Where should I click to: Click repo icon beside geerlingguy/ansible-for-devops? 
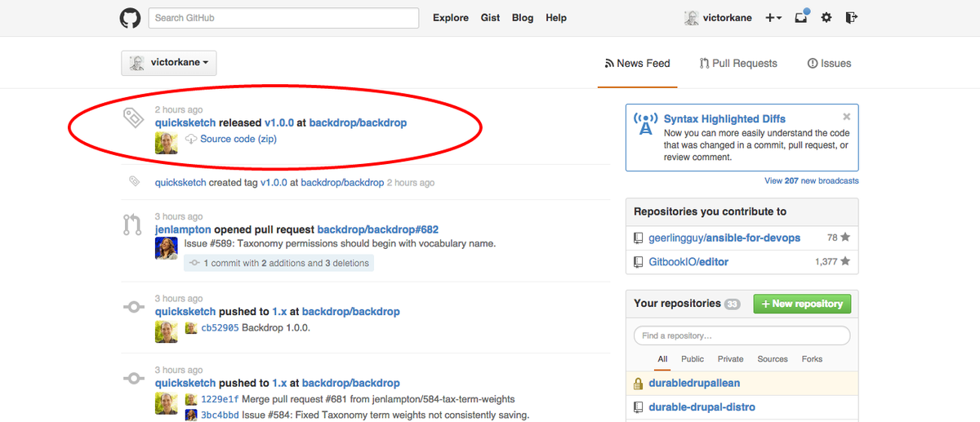(639, 238)
